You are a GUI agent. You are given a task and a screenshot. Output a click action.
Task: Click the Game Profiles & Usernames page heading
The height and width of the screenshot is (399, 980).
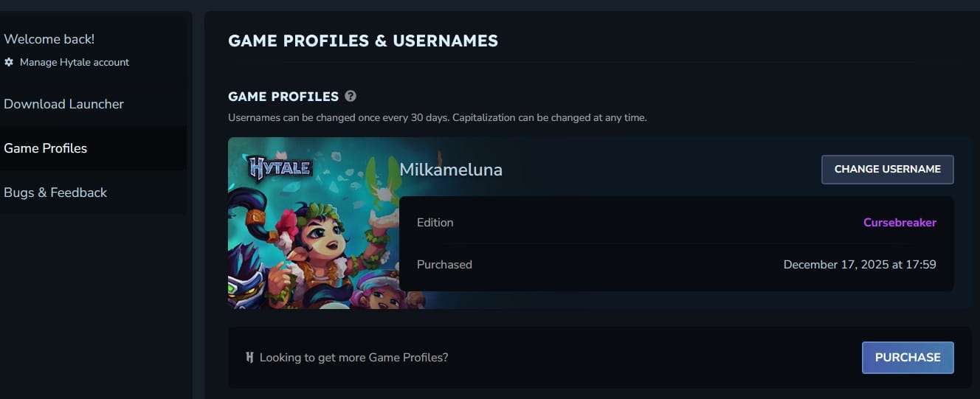[x=363, y=41]
